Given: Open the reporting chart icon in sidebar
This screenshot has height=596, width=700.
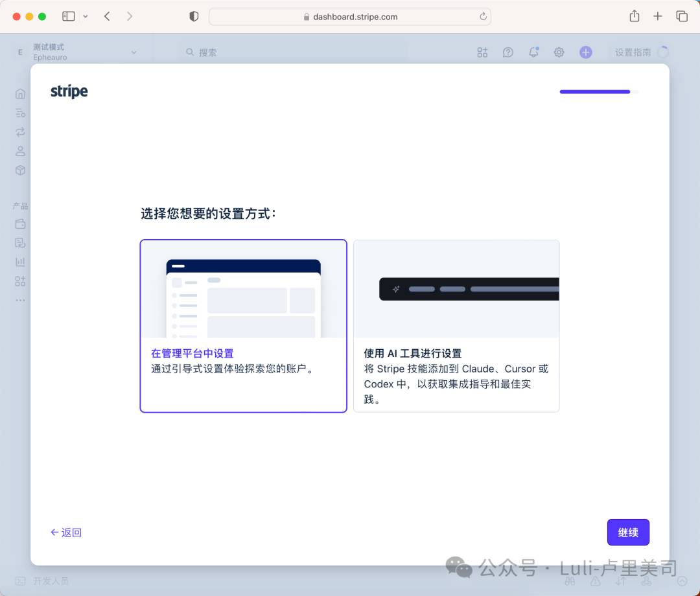Looking at the screenshot, I should 20,262.
